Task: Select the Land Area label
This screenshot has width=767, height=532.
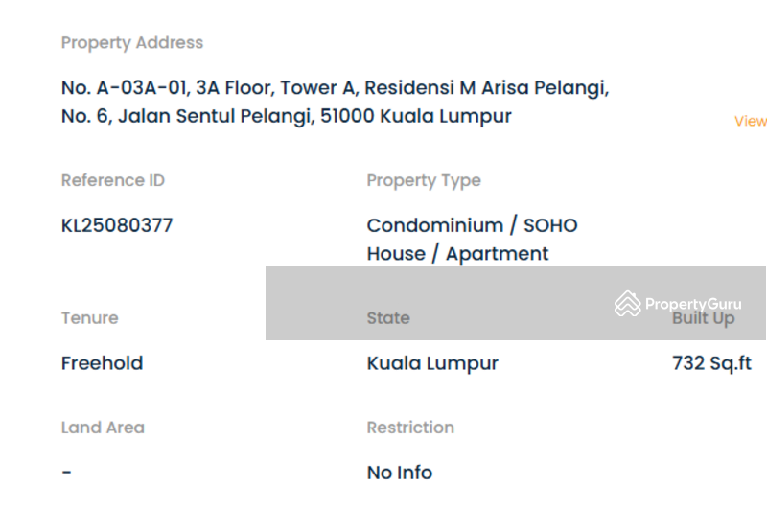Action: tap(103, 428)
